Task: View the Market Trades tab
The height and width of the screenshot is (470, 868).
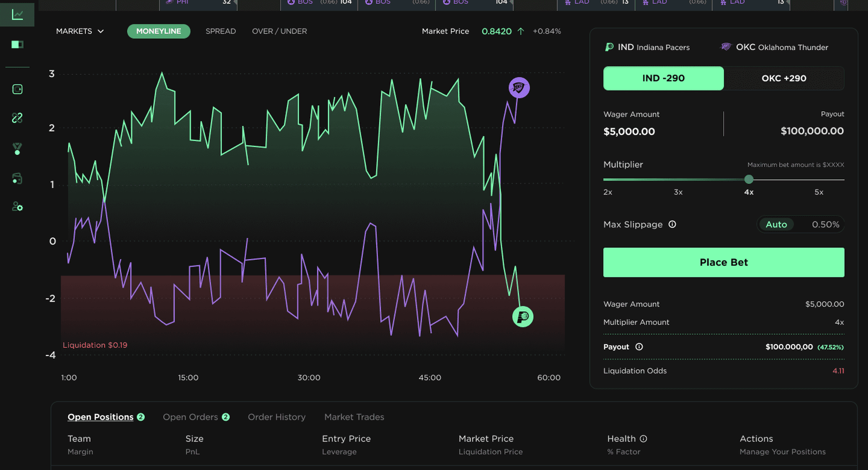Action: click(354, 417)
